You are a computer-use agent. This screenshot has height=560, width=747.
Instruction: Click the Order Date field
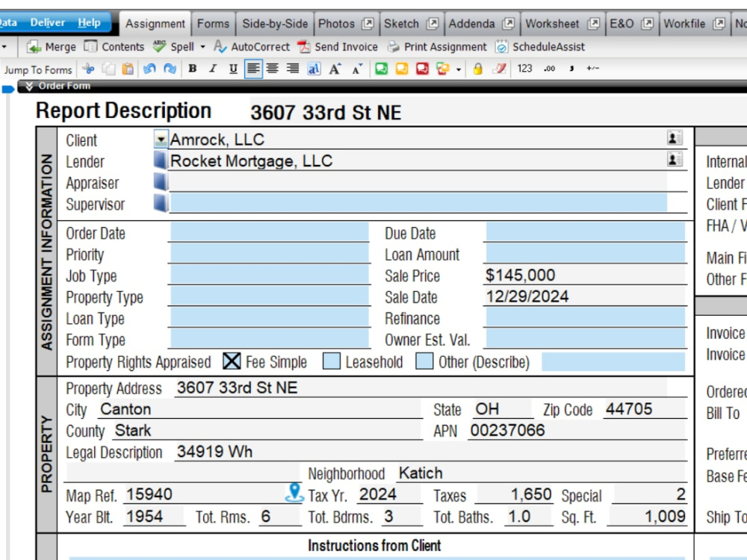[x=269, y=232]
